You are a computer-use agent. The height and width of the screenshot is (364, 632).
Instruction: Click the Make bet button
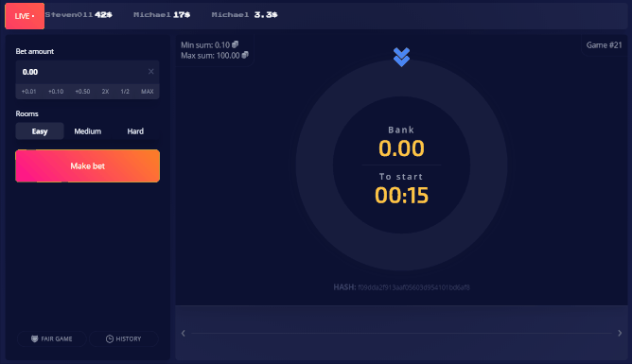[87, 165]
